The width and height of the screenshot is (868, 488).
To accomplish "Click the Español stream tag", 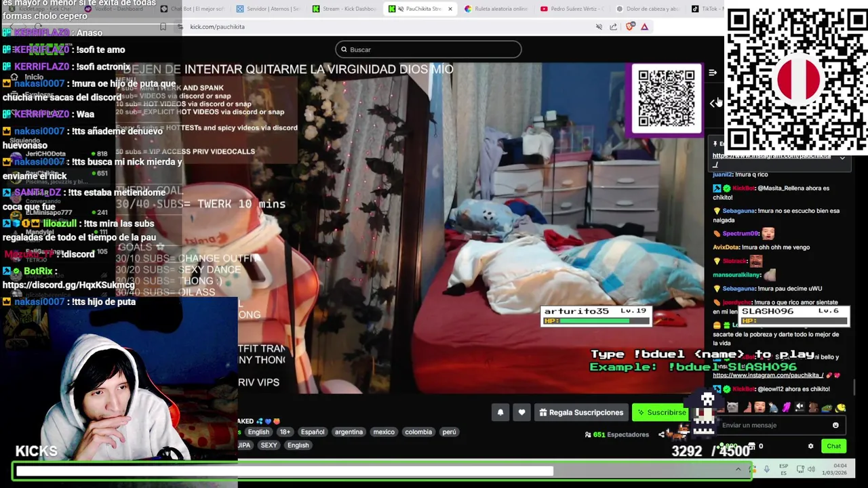I will (x=313, y=432).
